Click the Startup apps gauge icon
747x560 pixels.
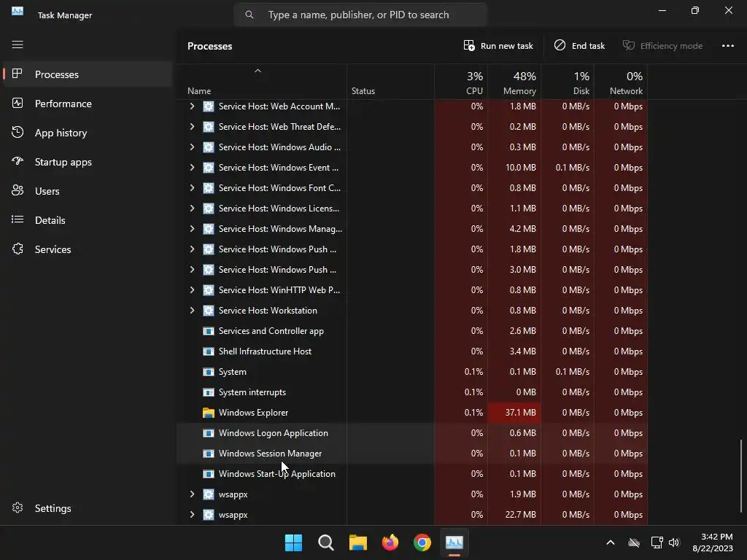point(18,161)
